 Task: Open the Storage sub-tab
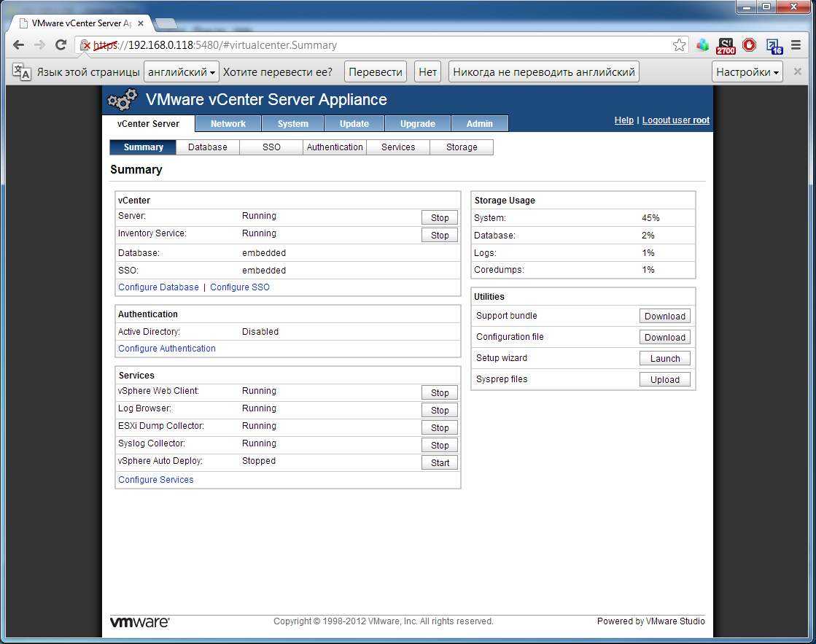tap(462, 147)
